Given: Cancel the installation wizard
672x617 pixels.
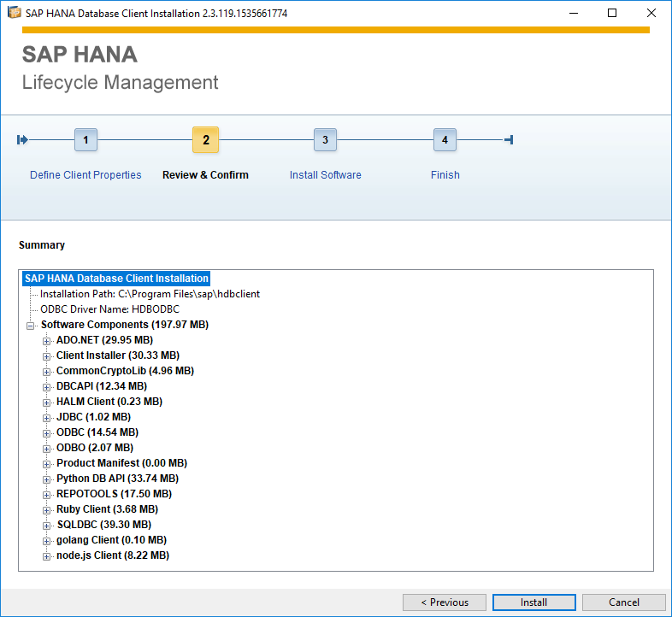Looking at the screenshot, I should coord(623,602).
